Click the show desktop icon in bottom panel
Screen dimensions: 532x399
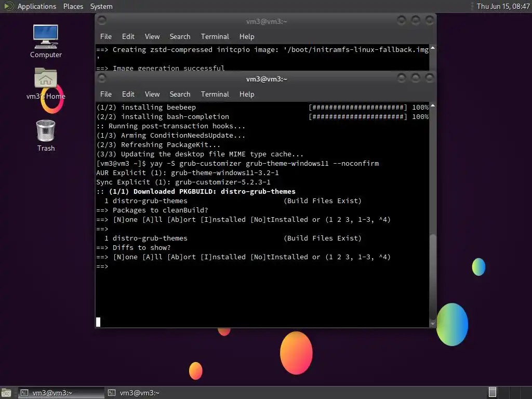click(6, 393)
